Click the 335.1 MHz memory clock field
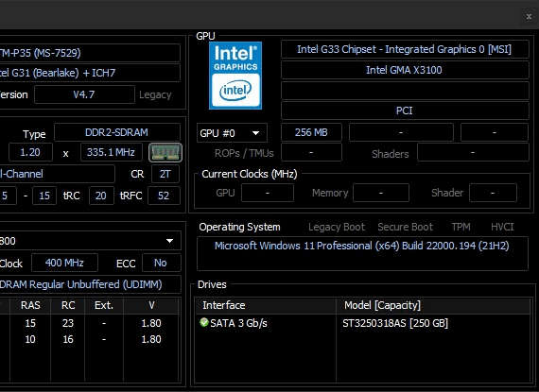The image size is (539, 392). (x=111, y=152)
